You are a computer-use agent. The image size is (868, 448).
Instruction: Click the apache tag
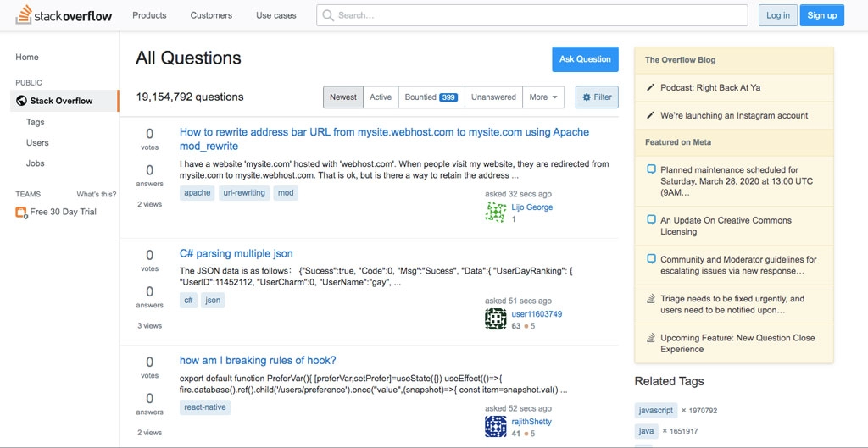197,193
